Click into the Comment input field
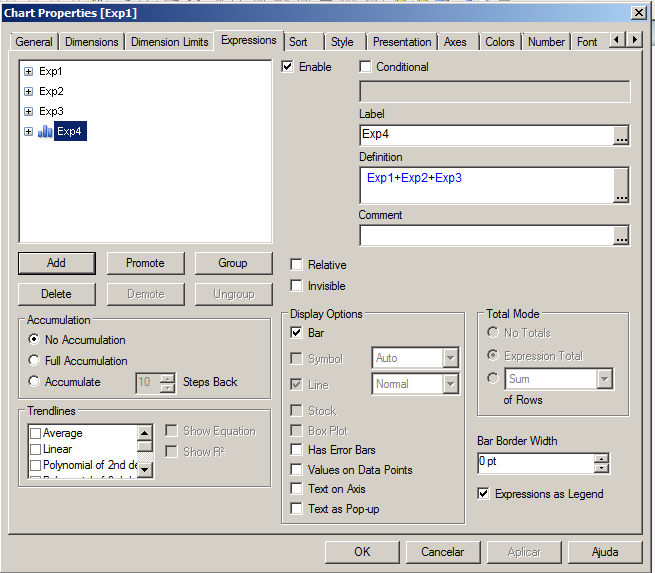The width and height of the screenshot is (655, 573). (487, 236)
